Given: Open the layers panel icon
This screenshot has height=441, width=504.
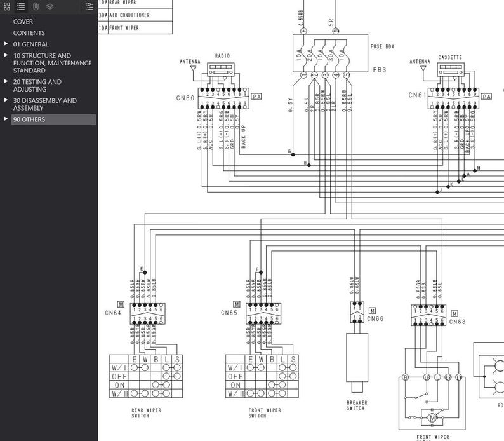Looking at the screenshot, I should click(x=50, y=6).
